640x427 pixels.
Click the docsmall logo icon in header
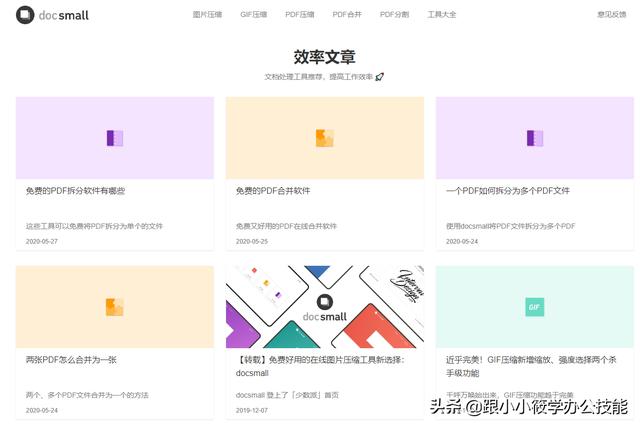point(25,15)
